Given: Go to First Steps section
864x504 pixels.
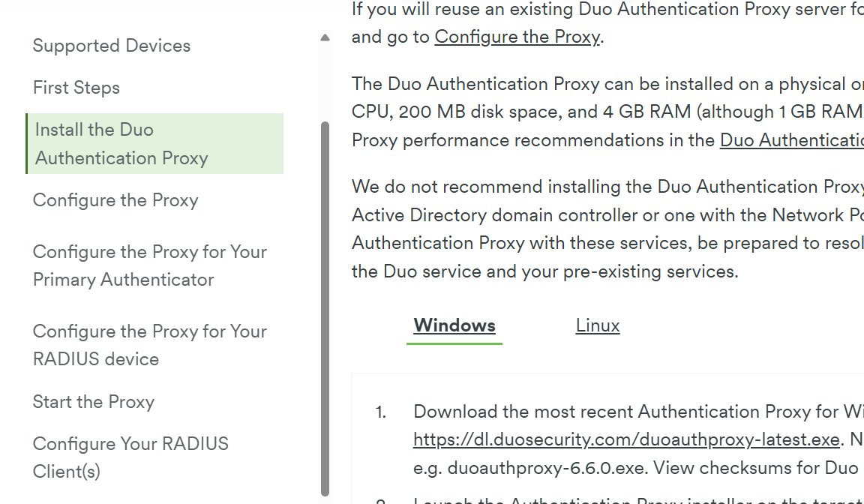Looking at the screenshot, I should coord(76,88).
